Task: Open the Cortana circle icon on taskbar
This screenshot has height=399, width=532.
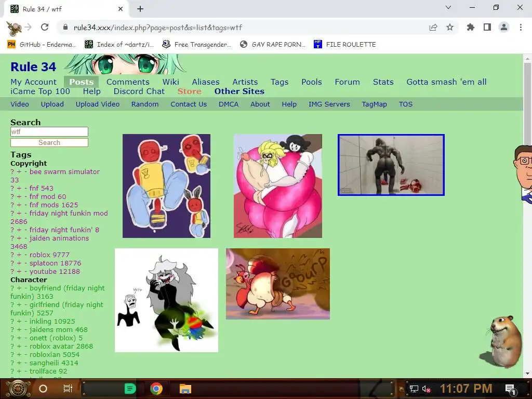Action: point(43,389)
